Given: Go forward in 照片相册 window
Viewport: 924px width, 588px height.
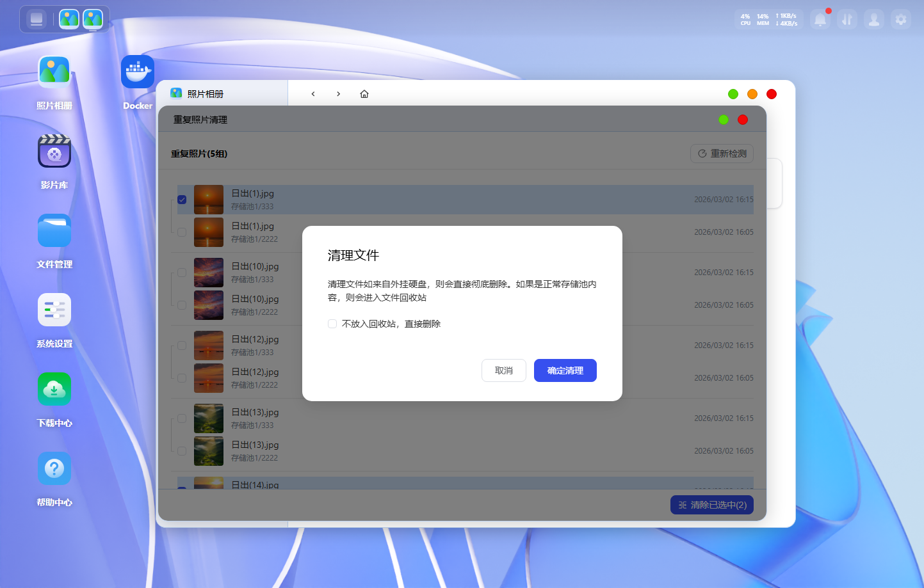Looking at the screenshot, I should point(339,94).
